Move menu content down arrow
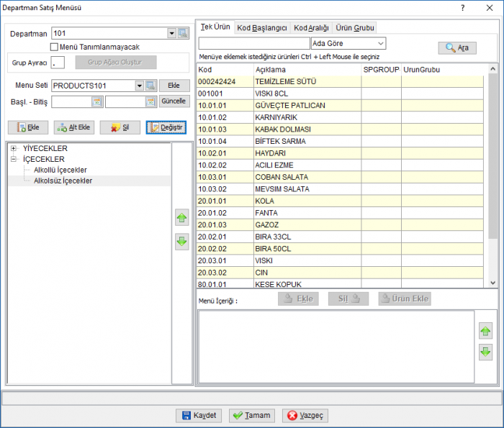 485,352
